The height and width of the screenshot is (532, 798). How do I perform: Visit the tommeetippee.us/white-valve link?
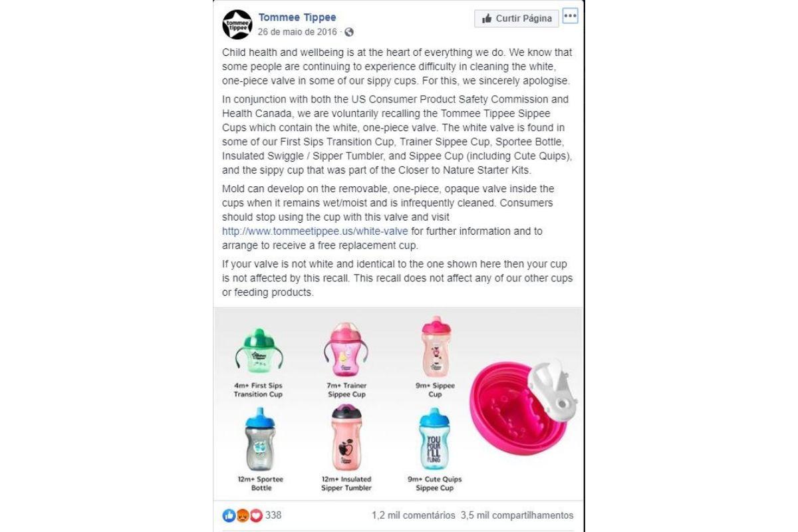pos(317,231)
